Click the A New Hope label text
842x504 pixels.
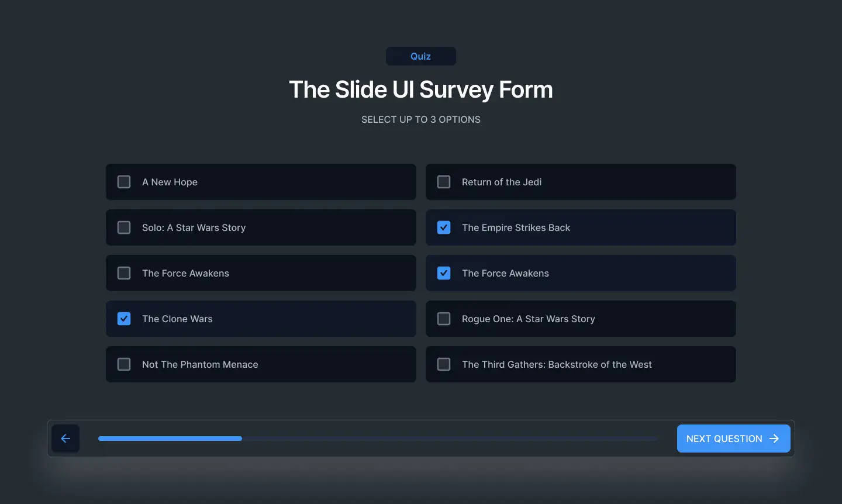170,182
